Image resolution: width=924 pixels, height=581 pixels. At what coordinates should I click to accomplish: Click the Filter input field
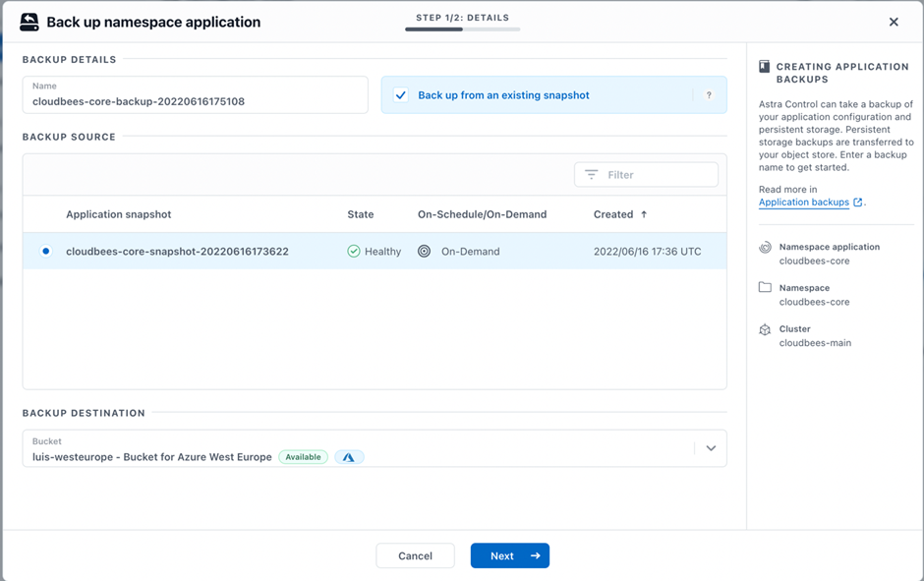pos(647,175)
